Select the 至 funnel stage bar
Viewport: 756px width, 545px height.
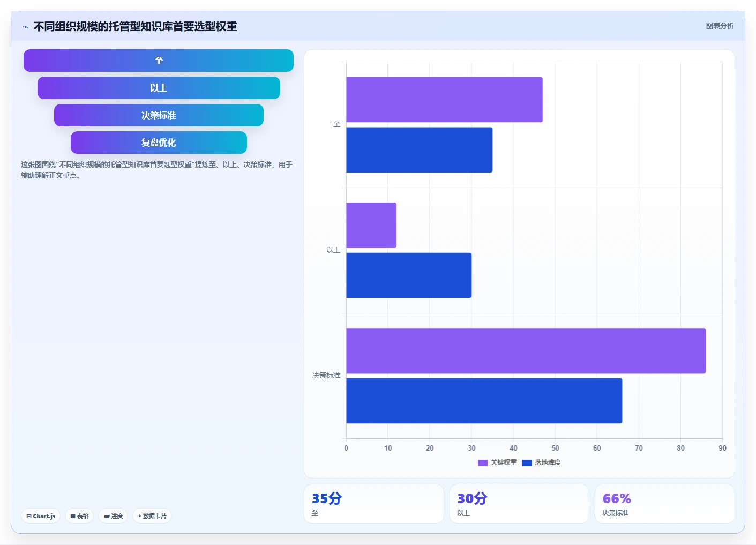[x=159, y=61]
